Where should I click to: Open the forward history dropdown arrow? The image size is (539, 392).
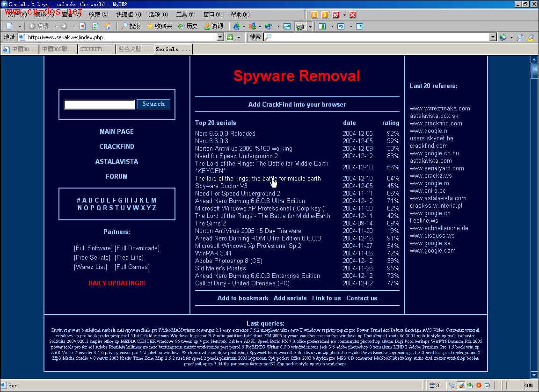(x=73, y=27)
